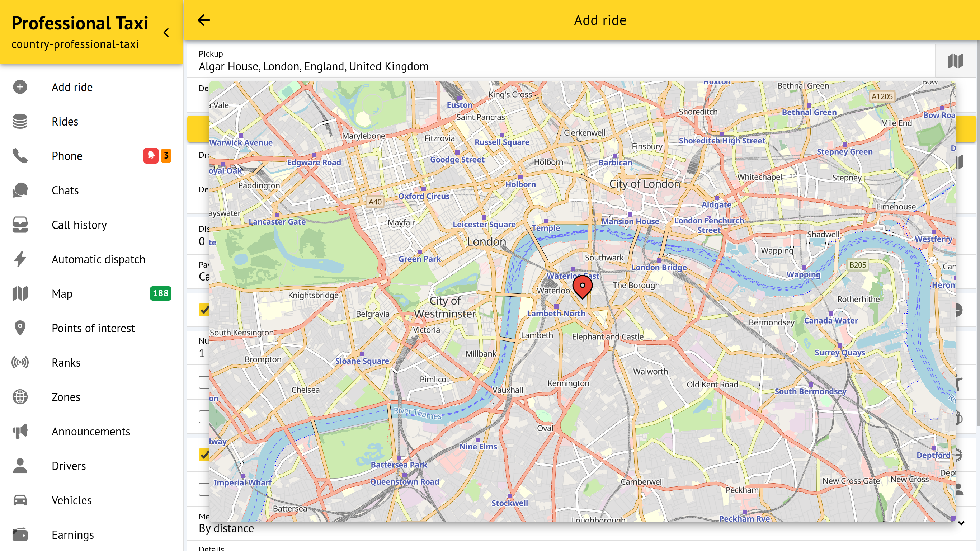Toggle the first checked yellow checkbox
Screen dimensions: 980x551
point(204,310)
